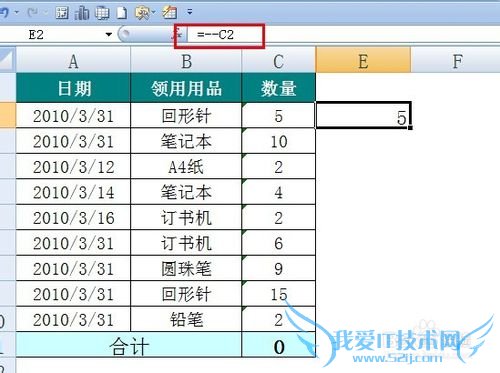The image size is (500, 373).
Task: Click 订书机 in the 2010/3/16 row
Action: (186, 217)
